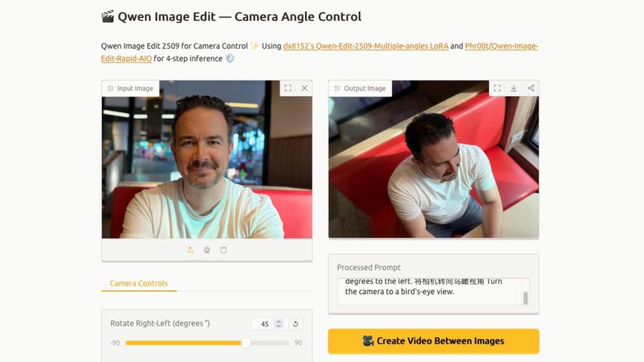Viewport: 644px width, 362px height.
Task: Open the output image in fullscreen
Action: (497, 88)
